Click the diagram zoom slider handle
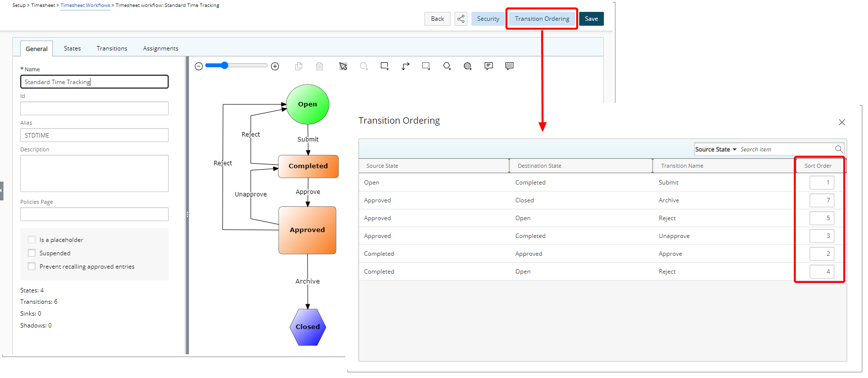 pyautogui.click(x=225, y=65)
